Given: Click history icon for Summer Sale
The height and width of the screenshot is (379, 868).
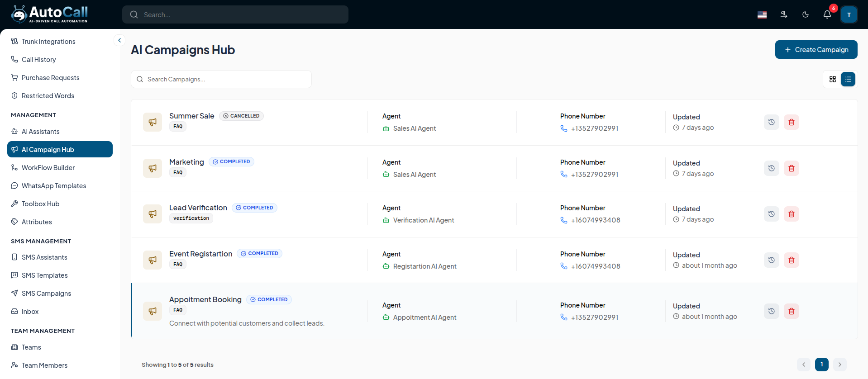Looking at the screenshot, I should [772, 122].
